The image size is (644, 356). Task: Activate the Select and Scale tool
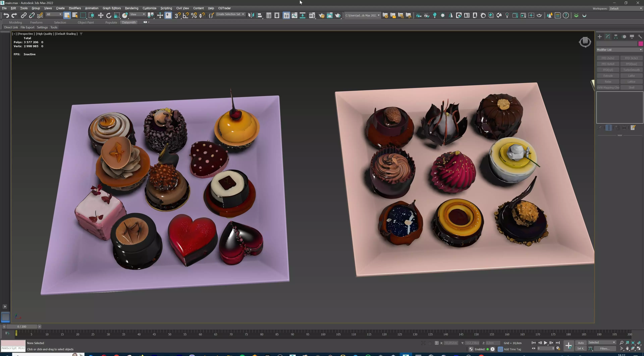pyautogui.click(x=117, y=15)
